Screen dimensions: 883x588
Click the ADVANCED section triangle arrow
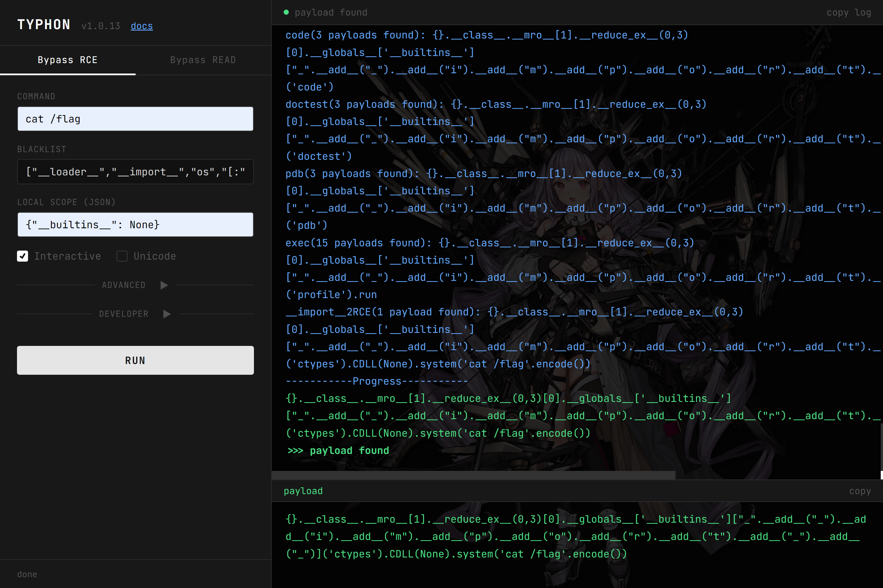[x=164, y=285]
